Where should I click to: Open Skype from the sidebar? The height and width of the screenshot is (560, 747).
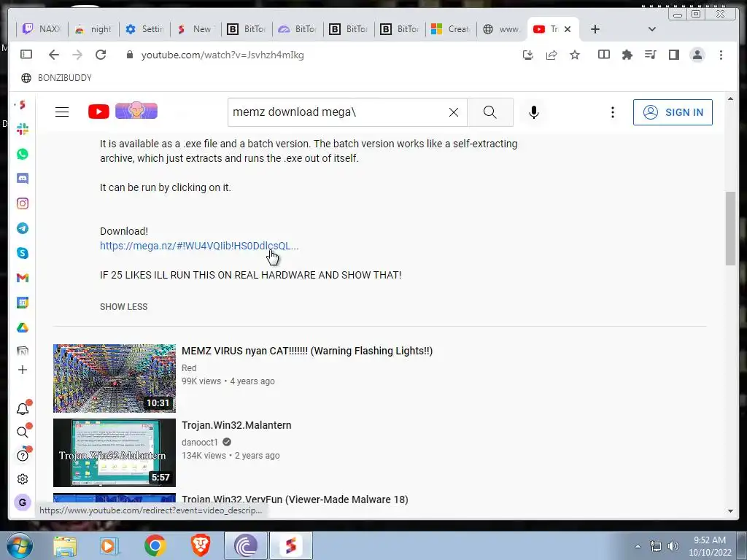click(23, 253)
